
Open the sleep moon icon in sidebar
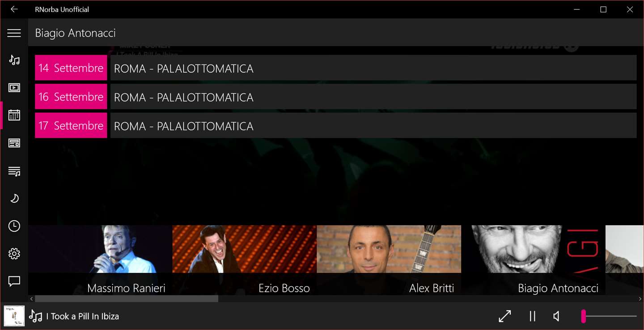[x=14, y=198]
